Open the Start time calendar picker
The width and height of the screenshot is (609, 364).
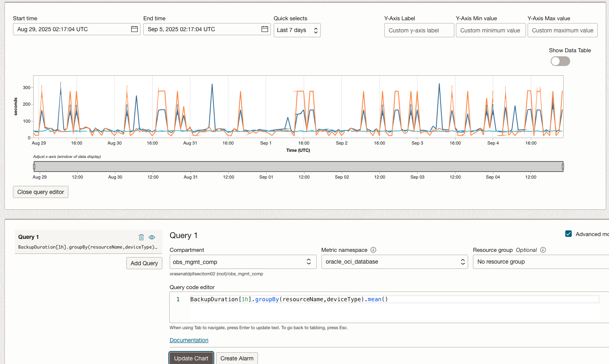pyautogui.click(x=134, y=29)
